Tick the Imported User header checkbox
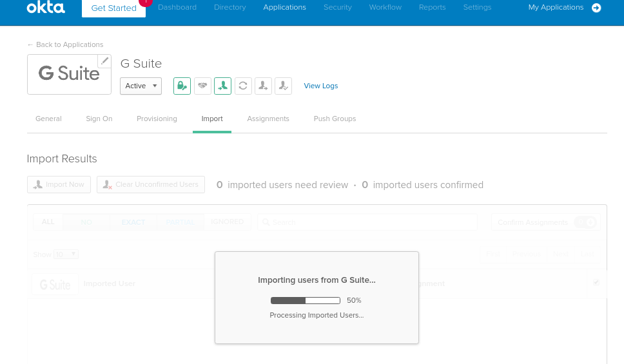The height and width of the screenshot is (364, 624). click(596, 282)
